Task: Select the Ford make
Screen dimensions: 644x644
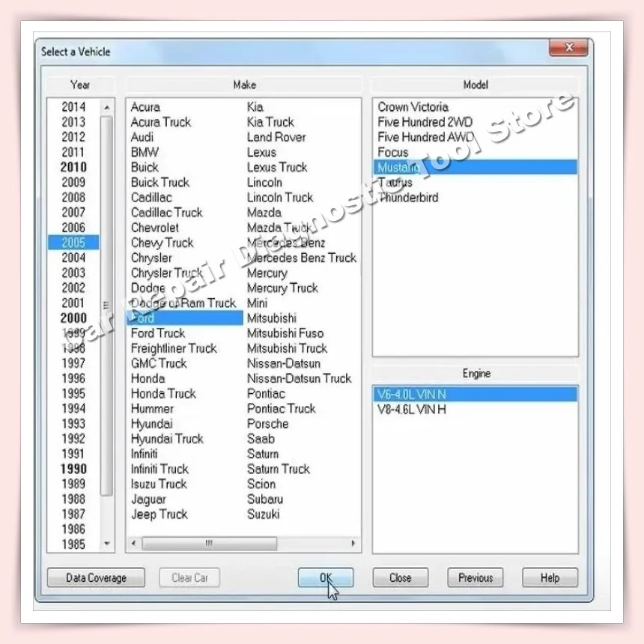Action: tap(185, 318)
